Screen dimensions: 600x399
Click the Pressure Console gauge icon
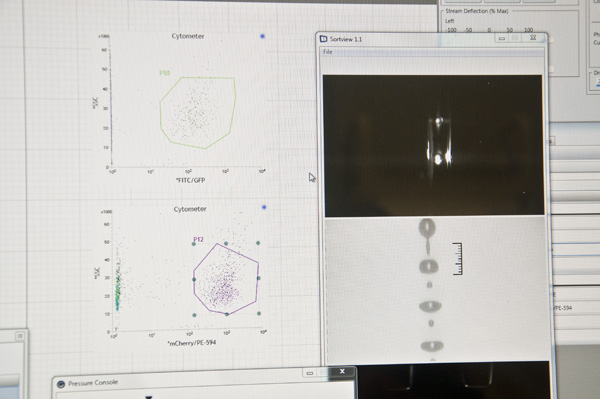click(x=61, y=384)
